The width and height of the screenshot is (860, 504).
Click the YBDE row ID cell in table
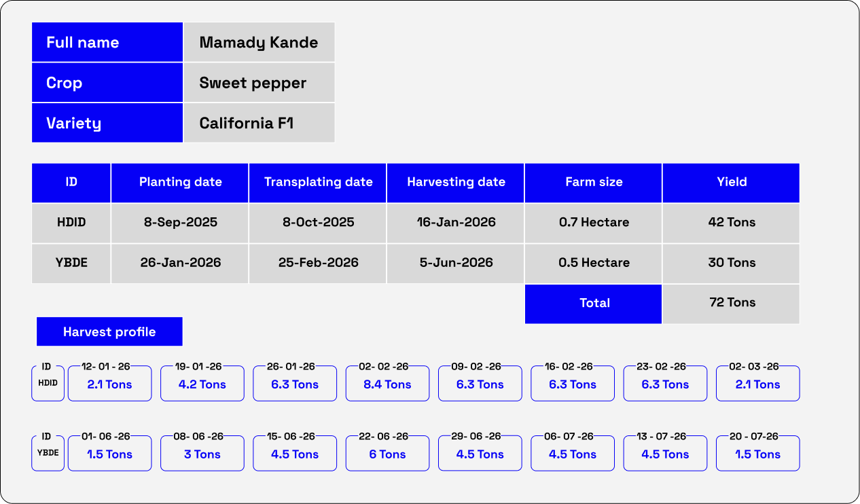[x=71, y=263]
